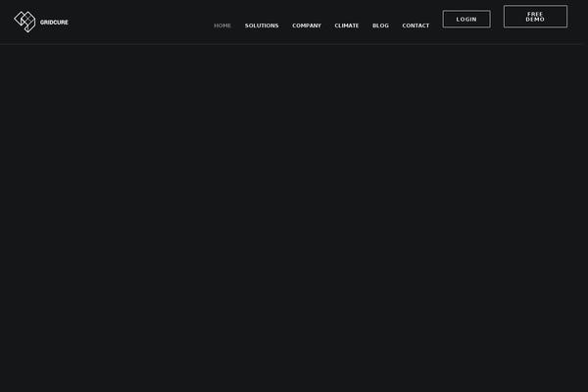The height and width of the screenshot is (392, 588).
Task: Request a Free Demo
Action: click(x=535, y=17)
